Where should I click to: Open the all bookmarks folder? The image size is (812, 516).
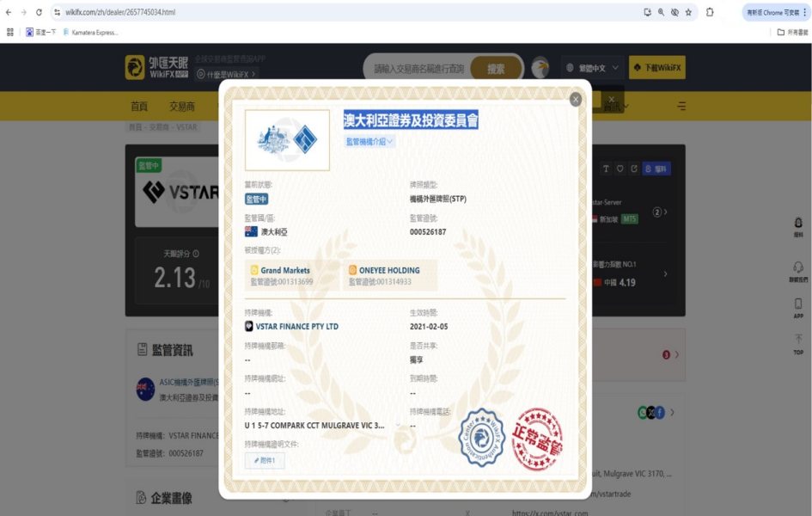click(792, 32)
